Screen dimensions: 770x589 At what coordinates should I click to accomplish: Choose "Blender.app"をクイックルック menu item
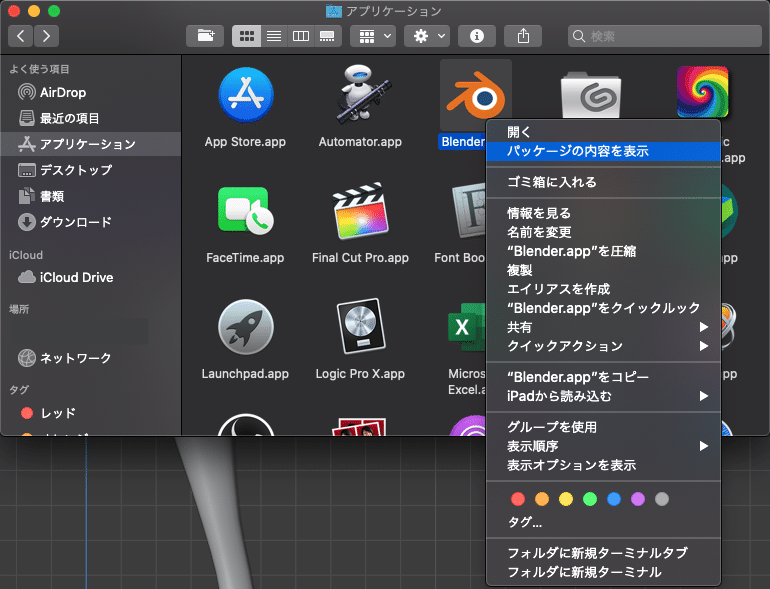pyautogui.click(x=603, y=308)
